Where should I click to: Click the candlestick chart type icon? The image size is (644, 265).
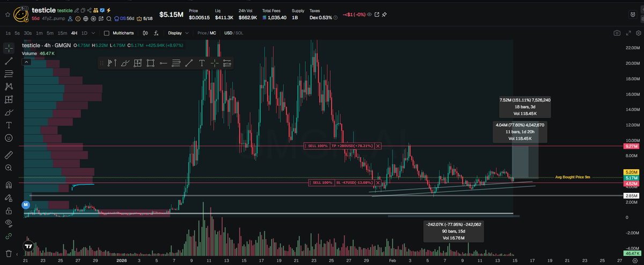click(x=145, y=33)
